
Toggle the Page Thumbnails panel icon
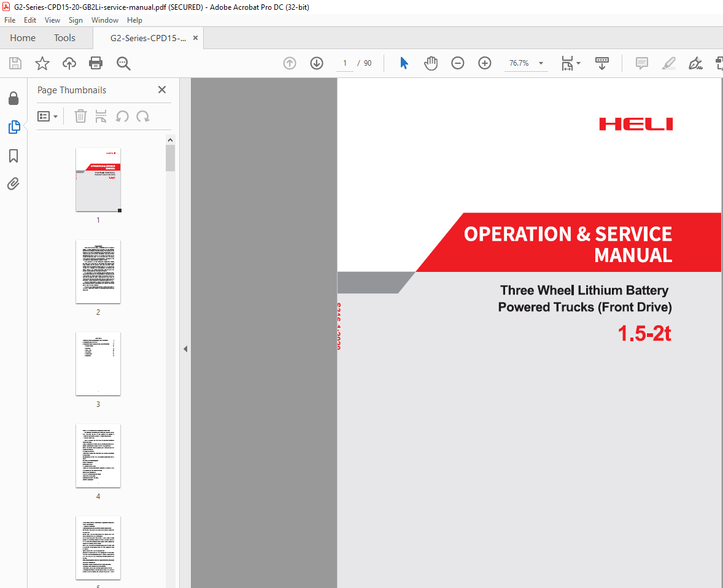[14, 127]
